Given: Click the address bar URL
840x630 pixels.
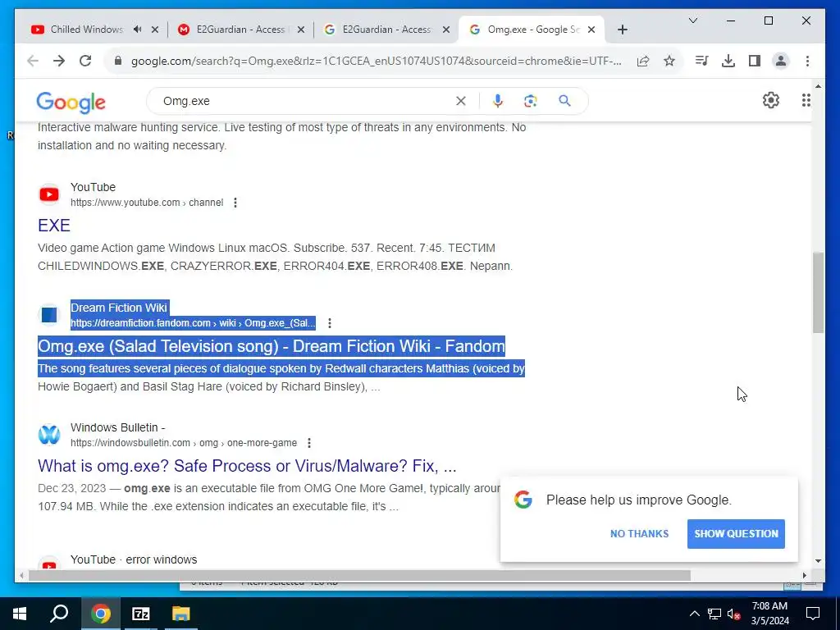Looking at the screenshot, I should coord(376,61).
